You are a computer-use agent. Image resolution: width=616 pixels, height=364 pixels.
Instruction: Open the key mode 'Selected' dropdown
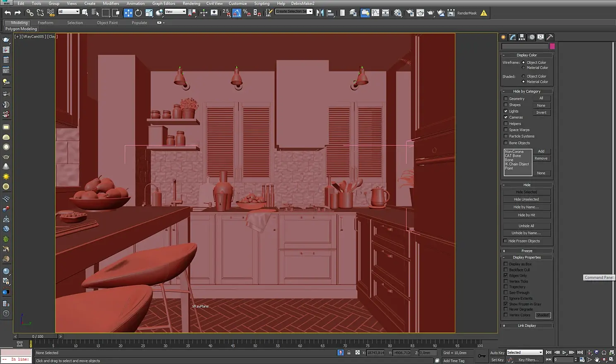point(525,352)
